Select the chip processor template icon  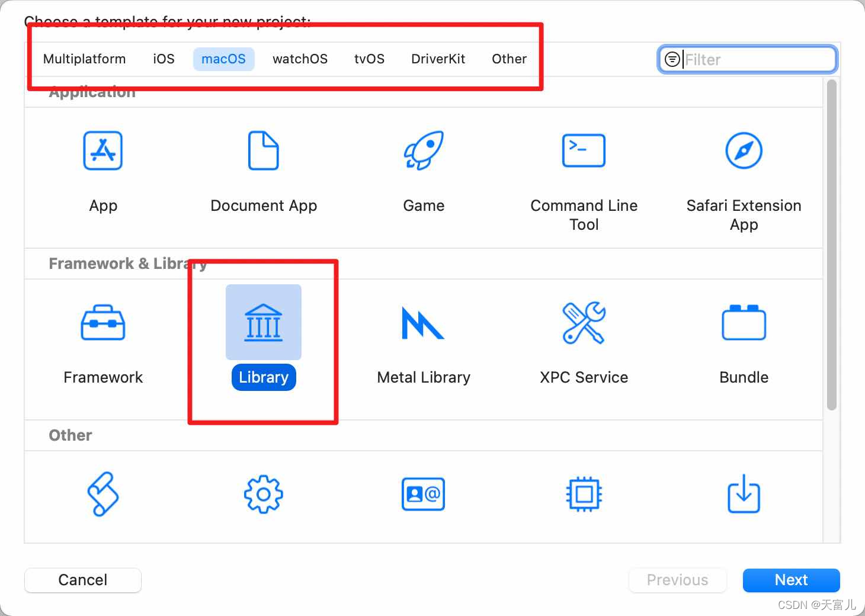(x=584, y=494)
